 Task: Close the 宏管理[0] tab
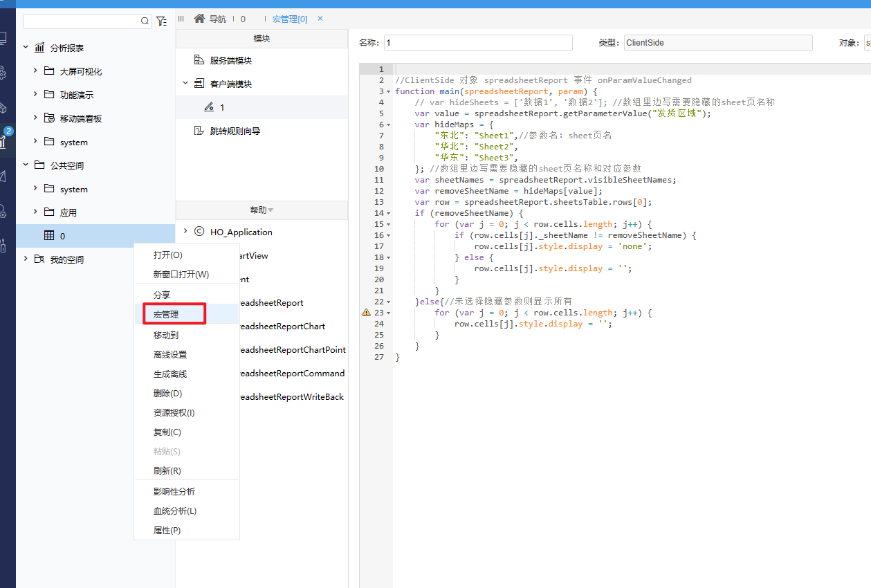tap(320, 19)
